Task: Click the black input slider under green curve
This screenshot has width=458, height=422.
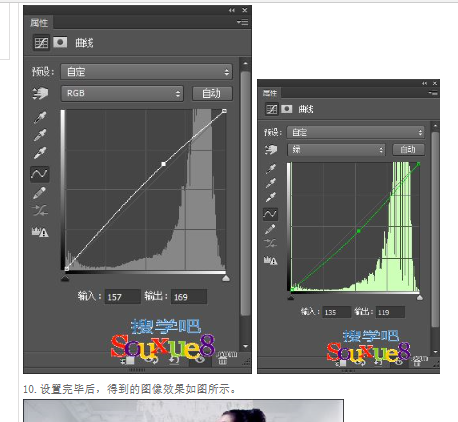Action: point(291,297)
